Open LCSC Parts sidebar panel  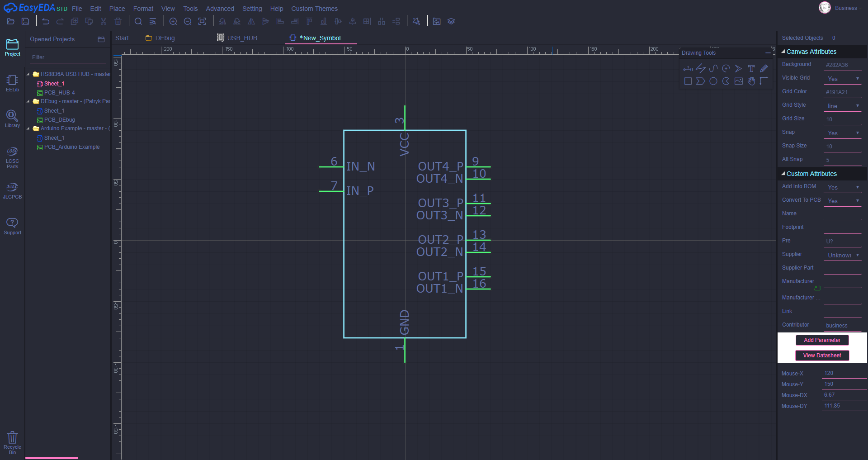(12, 157)
